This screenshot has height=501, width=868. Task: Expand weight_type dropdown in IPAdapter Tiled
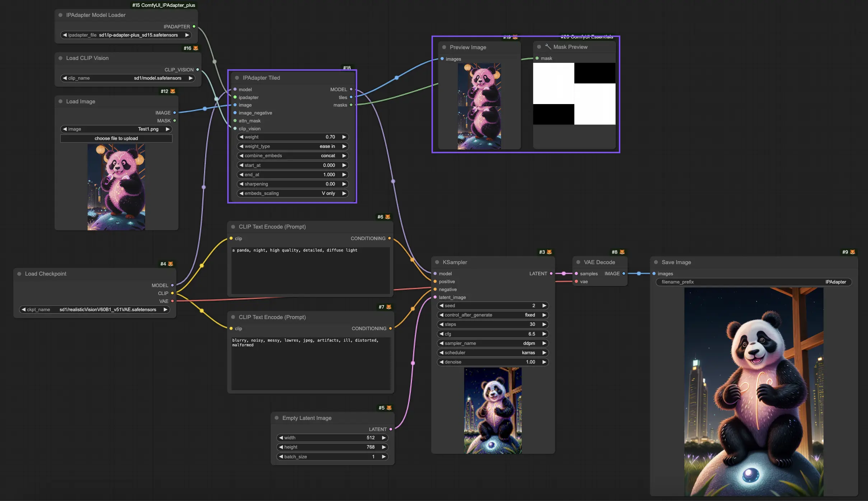(x=292, y=146)
